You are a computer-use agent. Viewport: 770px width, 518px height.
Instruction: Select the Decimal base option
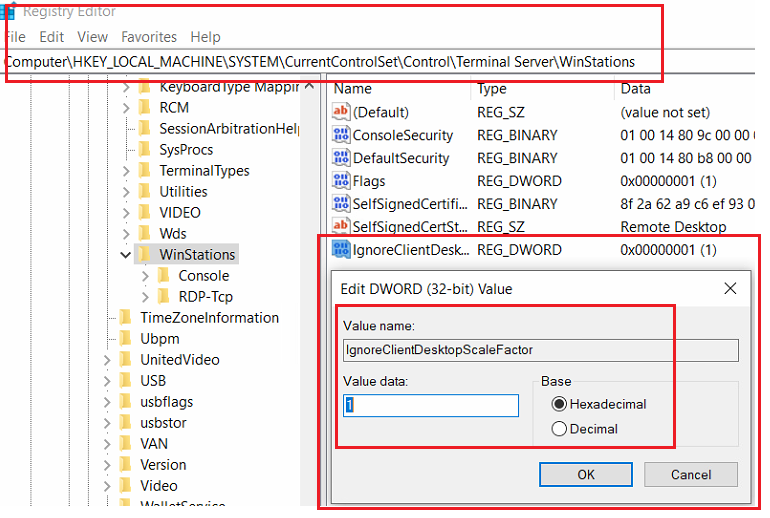pyautogui.click(x=559, y=429)
